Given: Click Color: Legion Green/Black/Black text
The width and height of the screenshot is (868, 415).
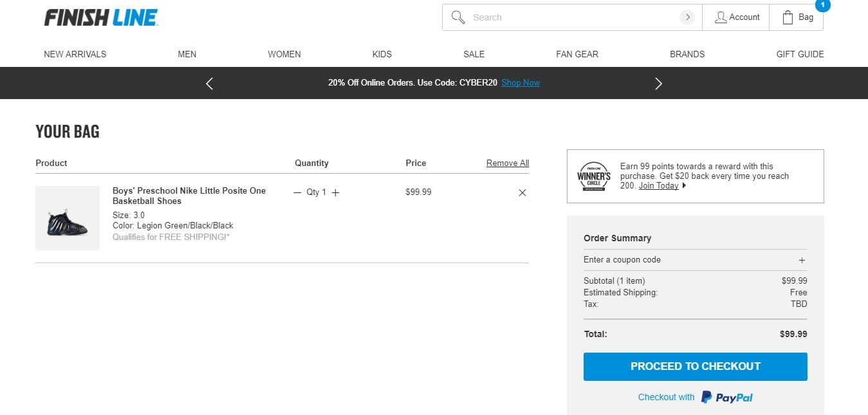Looking at the screenshot, I should (x=173, y=226).
